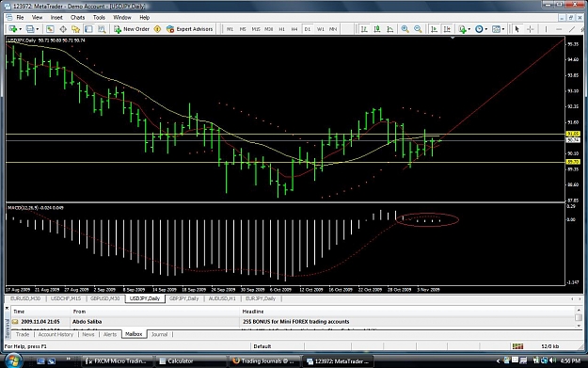Switch to the AUDUSD,H1 chart tab
Viewport: 588px width, 368px height.
[222, 298]
